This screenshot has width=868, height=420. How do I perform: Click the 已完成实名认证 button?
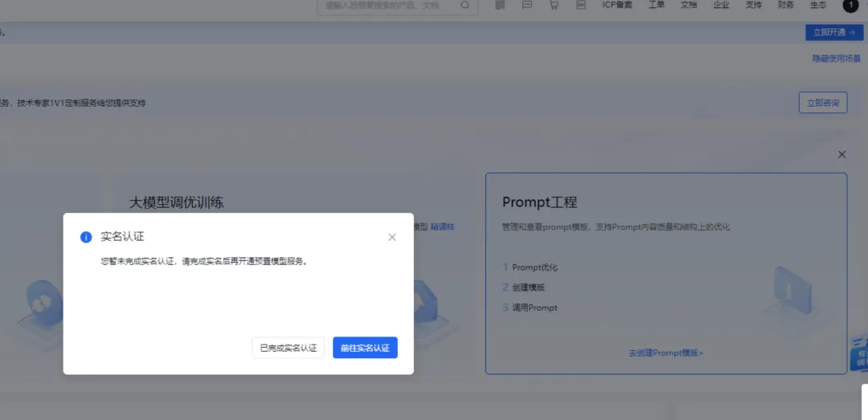click(x=289, y=348)
